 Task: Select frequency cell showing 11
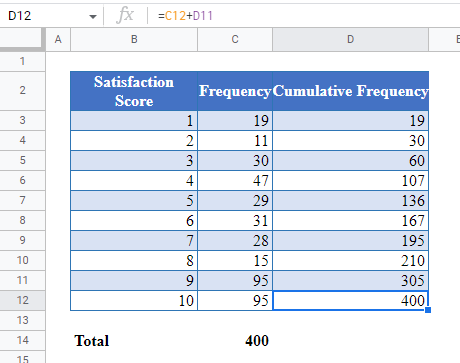(x=235, y=140)
